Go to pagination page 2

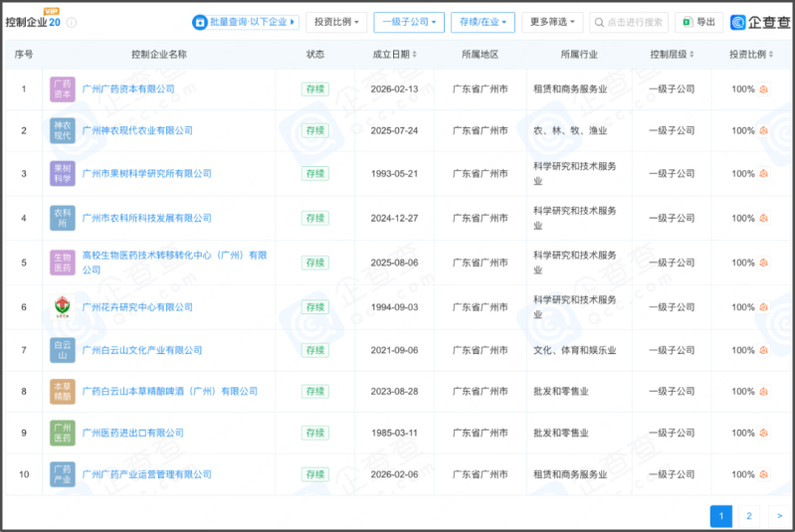pyautogui.click(x=749, y=516)
